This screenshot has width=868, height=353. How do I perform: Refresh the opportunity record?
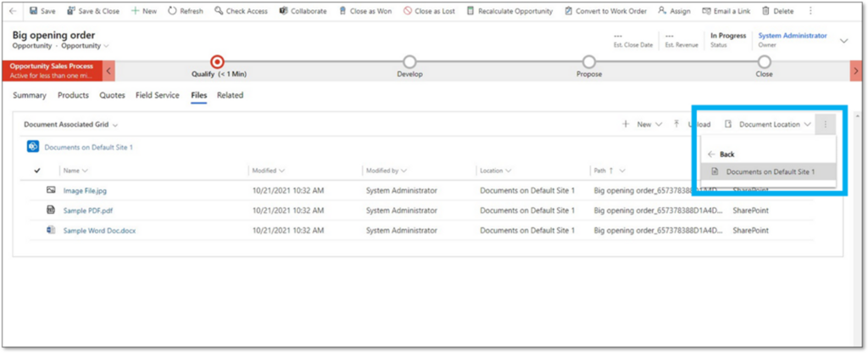coord(186,11)
